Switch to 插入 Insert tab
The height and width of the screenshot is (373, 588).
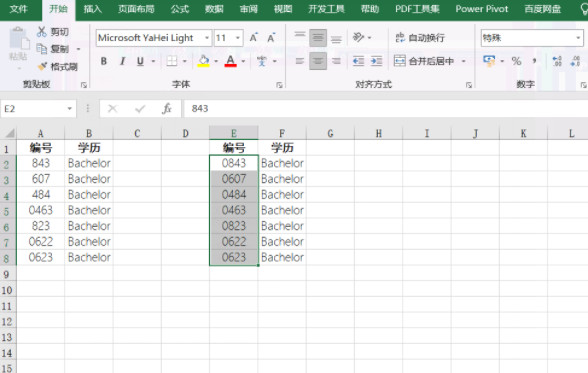93,9
